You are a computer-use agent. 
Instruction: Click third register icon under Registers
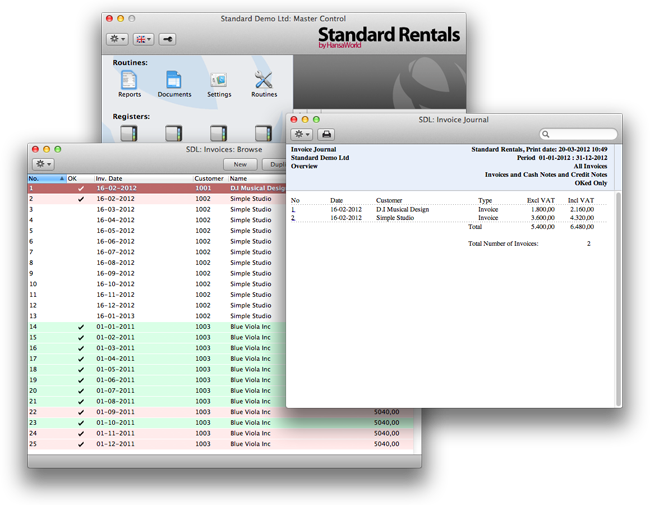click(x=218, y=134)
